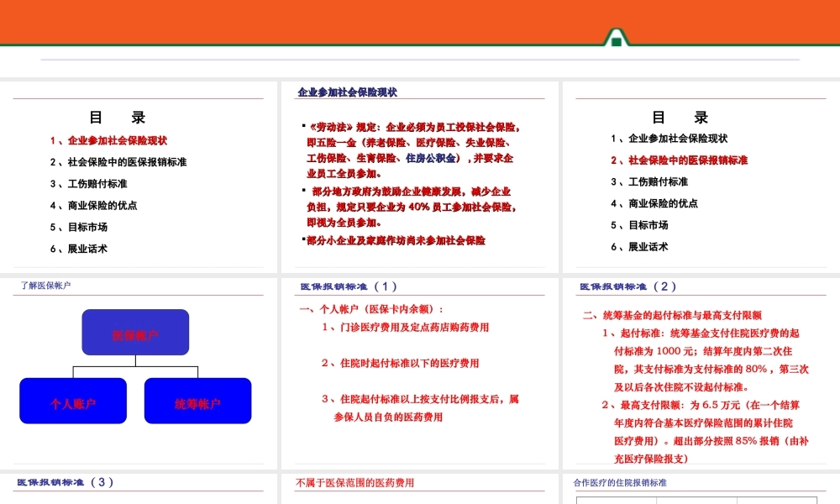Select black 1、企业参加社会保险现状 in second 目录 slide
The height and width of the screenshot is (504, 840).
(x=669, y=139)
